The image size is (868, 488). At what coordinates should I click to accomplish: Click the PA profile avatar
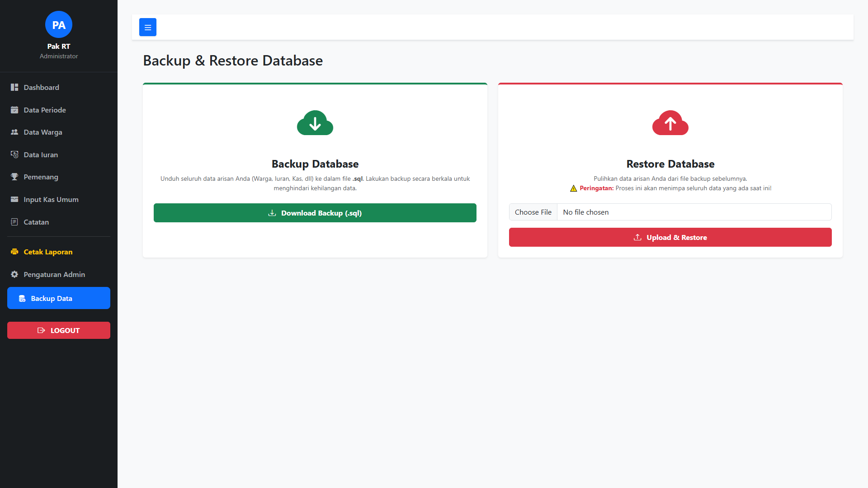click(59, 25)
